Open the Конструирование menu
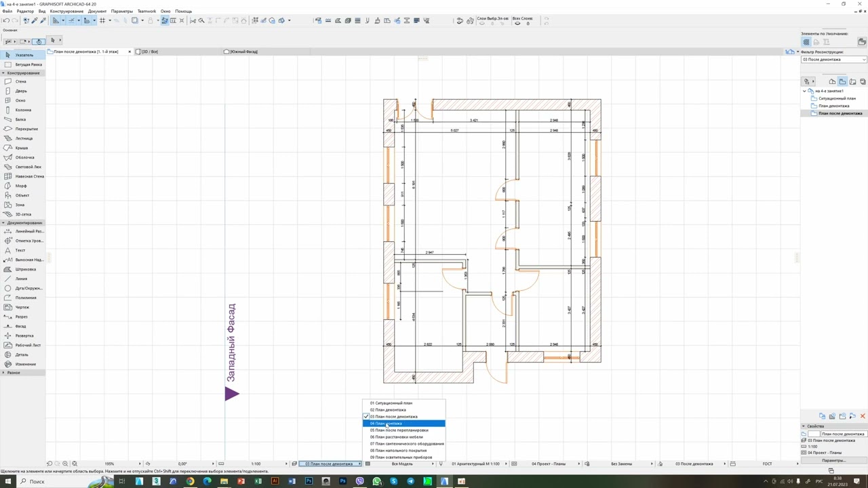Viewport: 868px width, 488px height. (66, 12)
